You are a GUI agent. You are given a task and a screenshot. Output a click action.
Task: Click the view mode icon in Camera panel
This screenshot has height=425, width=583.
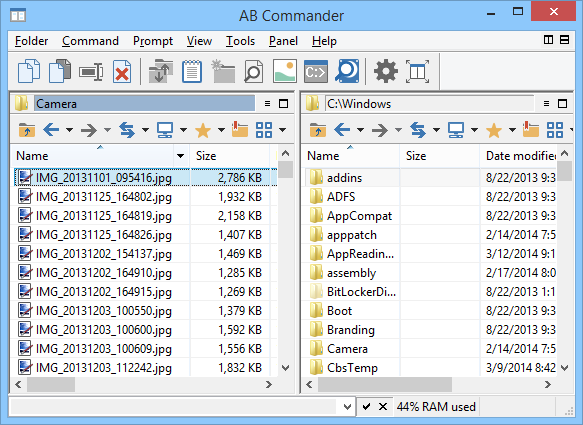(264, 130)
